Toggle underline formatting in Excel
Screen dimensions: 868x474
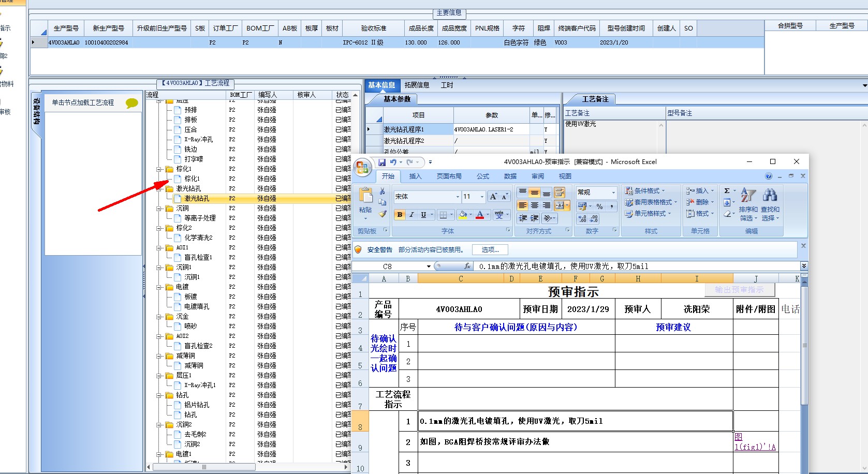tap(423, 215)
